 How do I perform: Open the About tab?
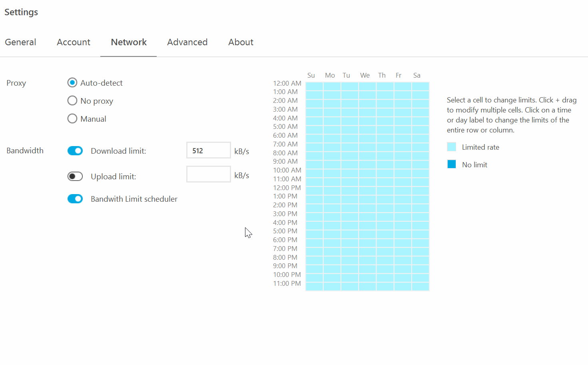coord(241,42)
